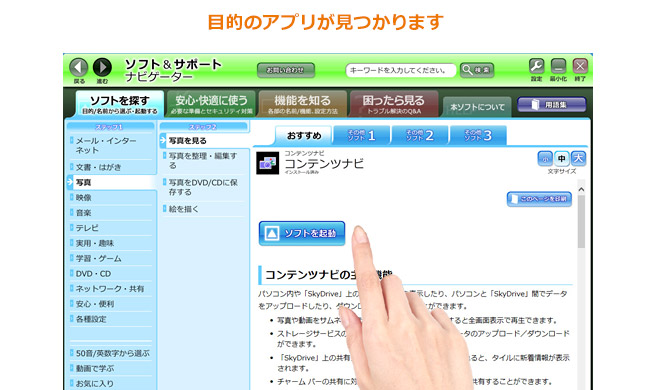Set text size to small (小)

(545, 158)
